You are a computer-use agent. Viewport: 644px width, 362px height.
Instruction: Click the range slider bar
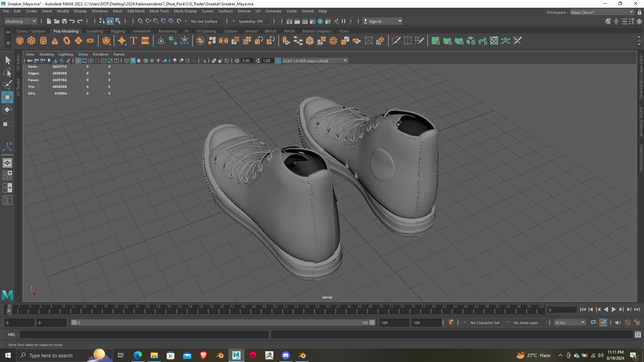pyautogui.click(x=223, y=322)
